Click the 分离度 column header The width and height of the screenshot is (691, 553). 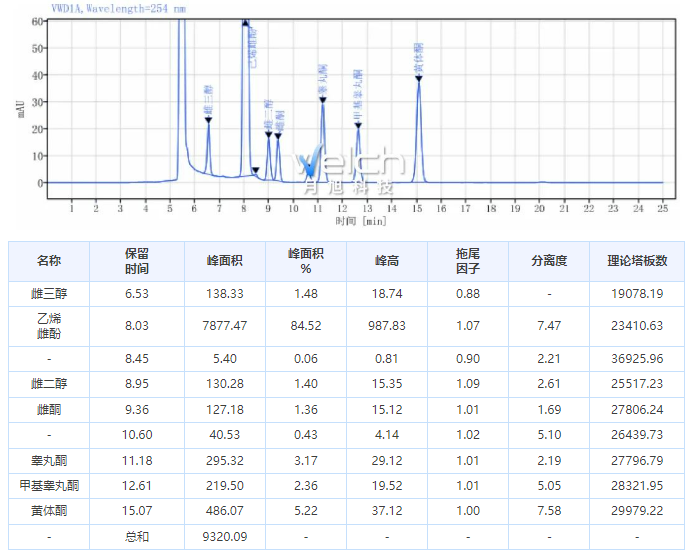pyautogui.click(x=549, y=261)
